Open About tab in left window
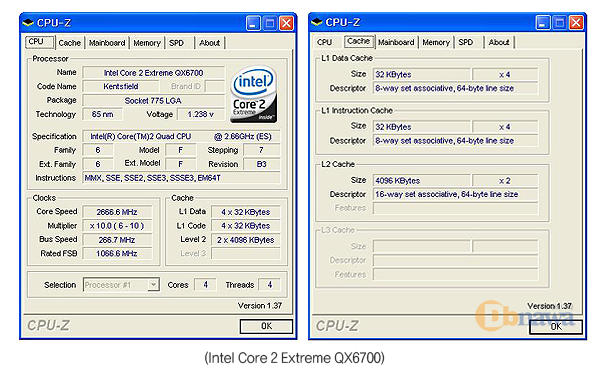The image size is (600, 373). tap(210, 43)
